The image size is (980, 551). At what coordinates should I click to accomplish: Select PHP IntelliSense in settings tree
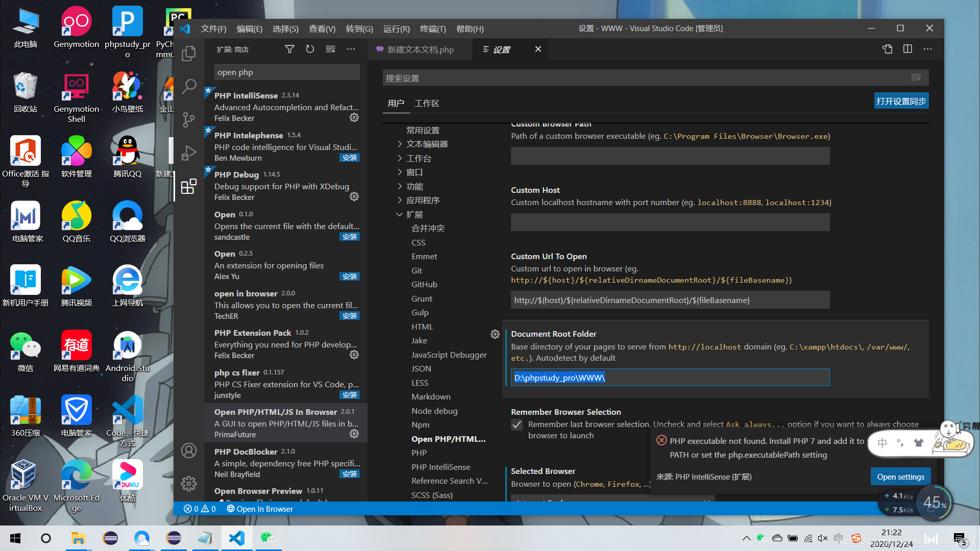(x=440, y=467)
